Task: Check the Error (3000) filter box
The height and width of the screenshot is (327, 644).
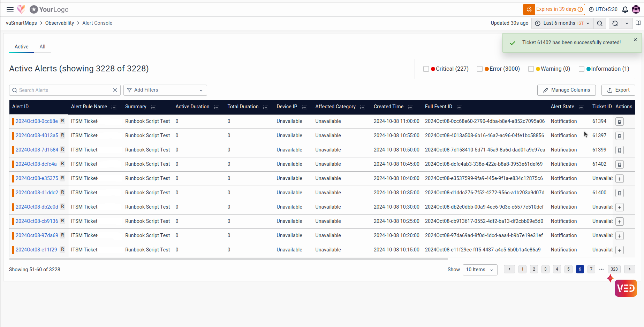Action: pyautogui.click(x=479, y=69)
